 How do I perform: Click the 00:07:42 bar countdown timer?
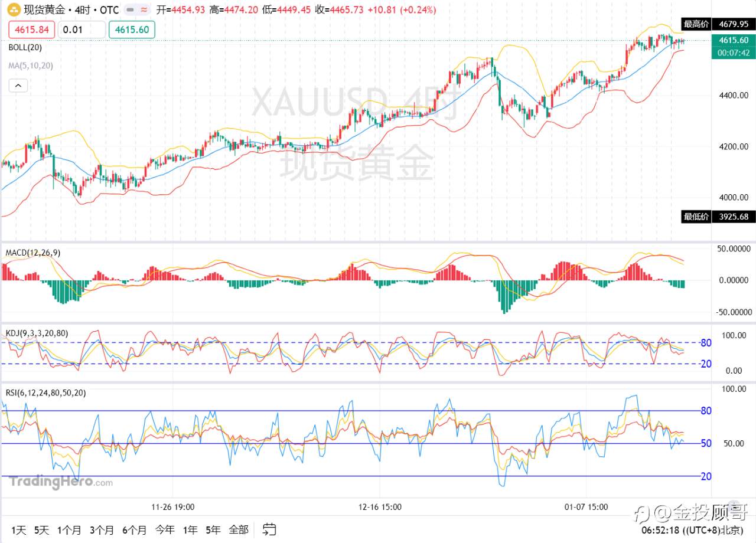pyautogui.click(x=734, y=53)
